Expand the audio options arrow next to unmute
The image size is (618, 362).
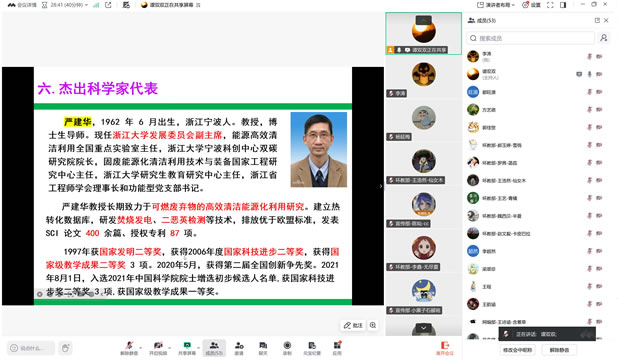click(141, 348)
